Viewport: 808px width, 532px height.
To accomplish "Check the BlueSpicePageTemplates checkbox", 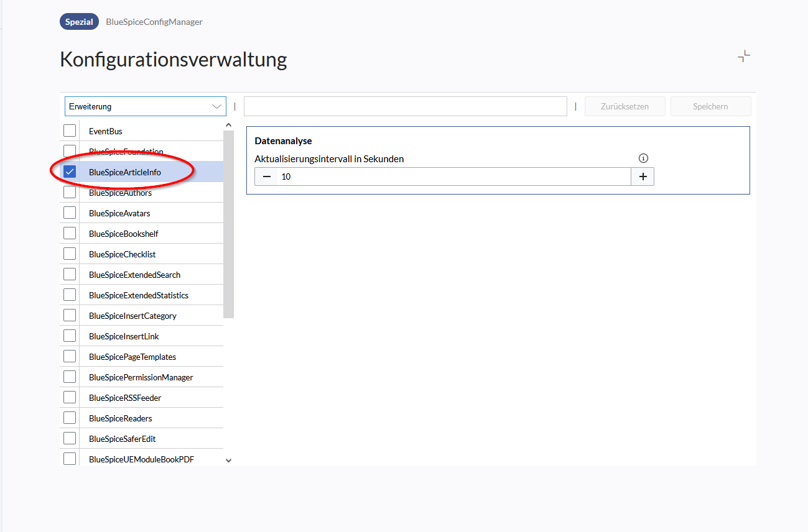I will click(x=70, y=356).
